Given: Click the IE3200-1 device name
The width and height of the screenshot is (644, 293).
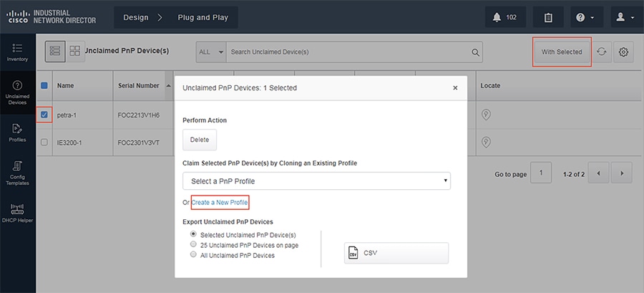Looking at the screenshot, I should (x=69, y=143).
